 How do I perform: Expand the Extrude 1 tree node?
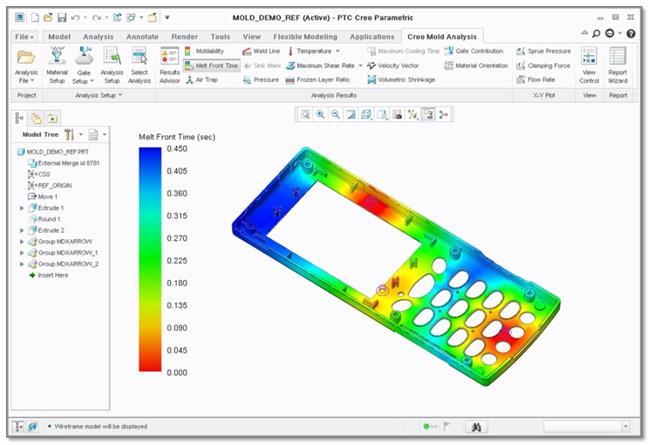coord(22,208)
